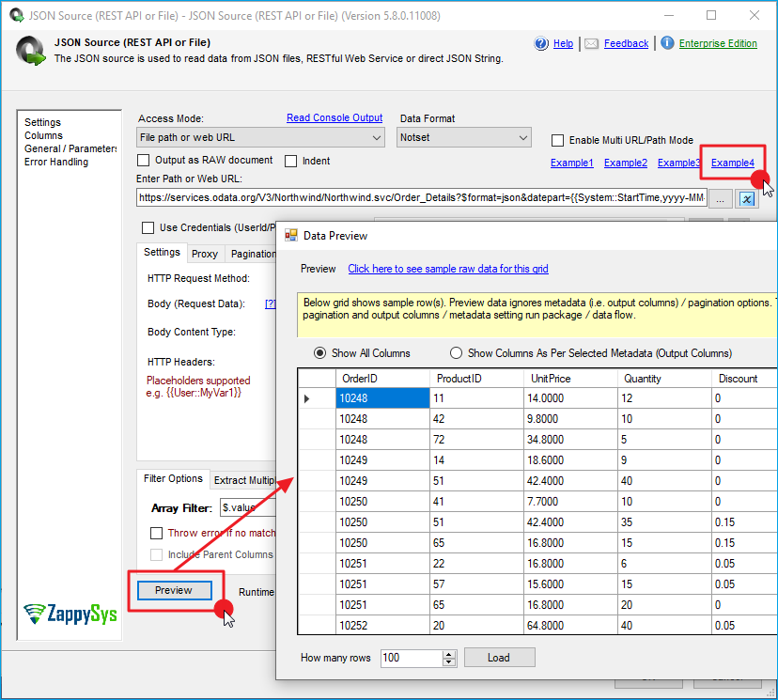Click the variable placeholder insert icon beside URL
The width and height of the screenshot is (778, 700).
(x=747, y=198)
